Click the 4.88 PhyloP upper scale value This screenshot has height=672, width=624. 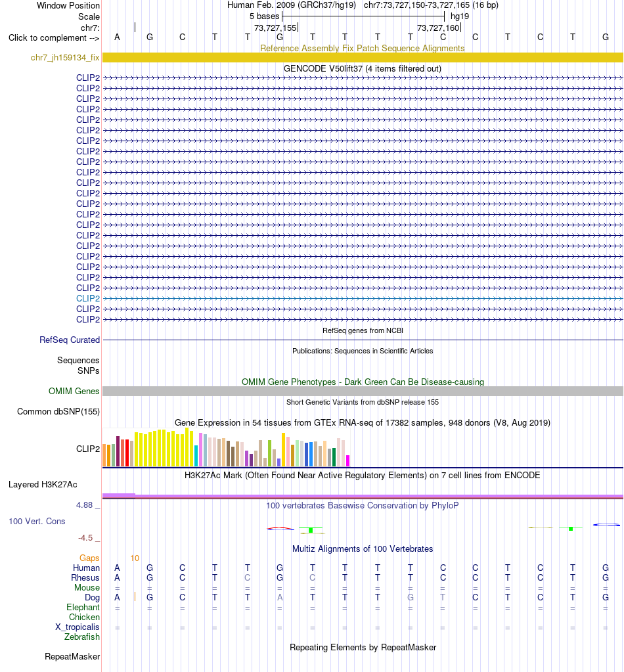click(x=85, y=505)
